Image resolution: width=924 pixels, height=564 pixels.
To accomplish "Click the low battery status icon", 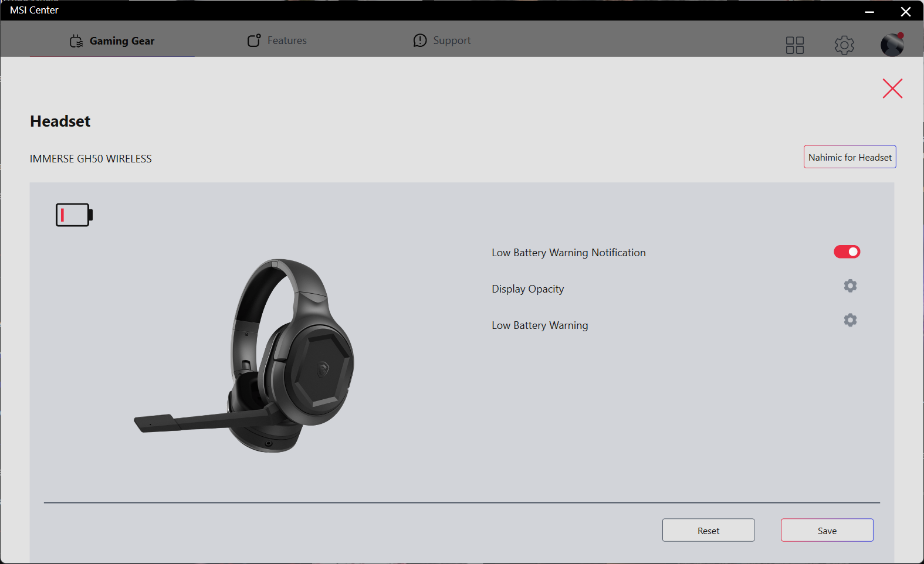I will click(74, 215).
